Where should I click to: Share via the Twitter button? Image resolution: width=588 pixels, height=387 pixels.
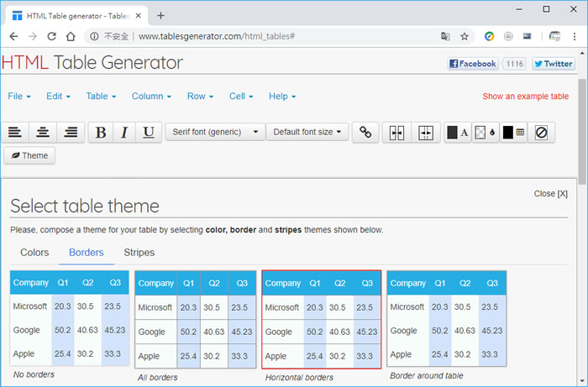(554, 64)
